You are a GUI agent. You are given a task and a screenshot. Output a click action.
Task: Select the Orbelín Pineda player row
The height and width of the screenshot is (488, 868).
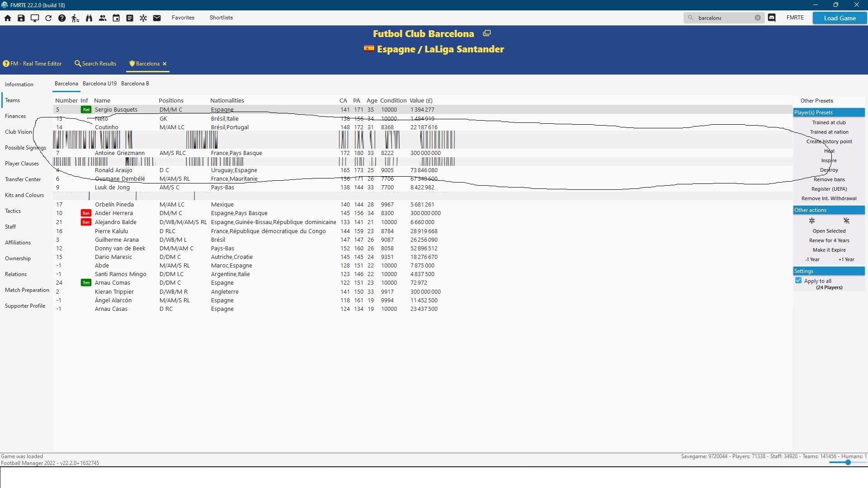[x=423, y=205]
